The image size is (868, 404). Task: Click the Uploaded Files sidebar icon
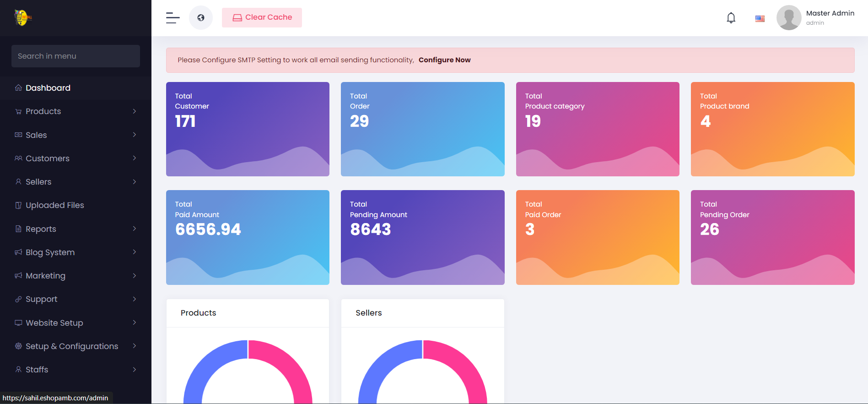tap(18, 205)
